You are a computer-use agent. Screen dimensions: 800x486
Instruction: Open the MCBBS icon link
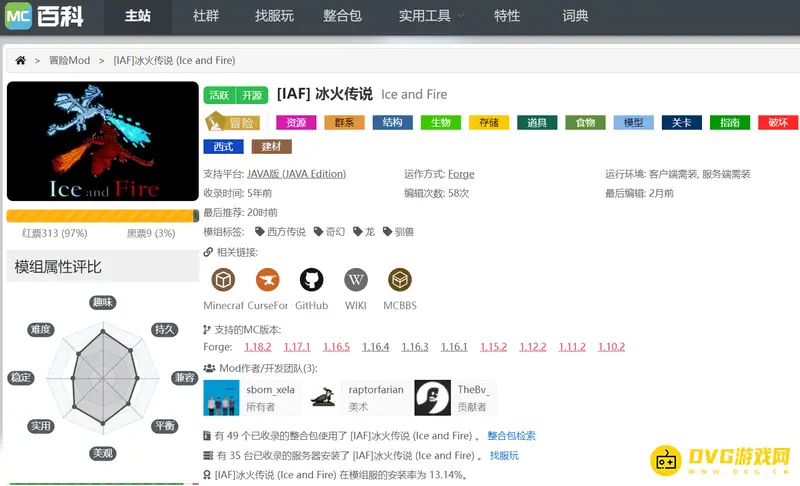click(400, 280)
